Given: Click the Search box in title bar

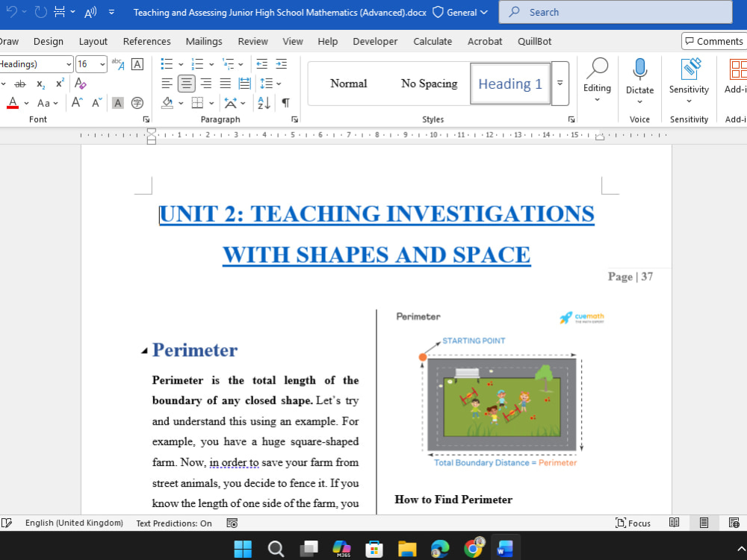Looking at the screenshot, I should [x=616, y=12].
